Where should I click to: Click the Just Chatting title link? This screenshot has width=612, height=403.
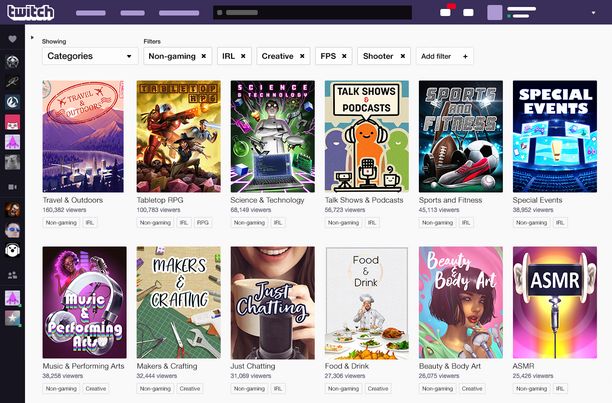pos(253,366)
